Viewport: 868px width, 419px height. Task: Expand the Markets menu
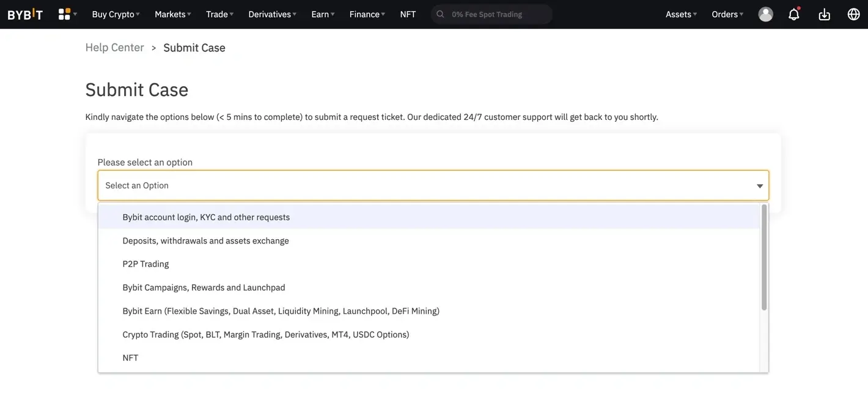pos(173,14)
